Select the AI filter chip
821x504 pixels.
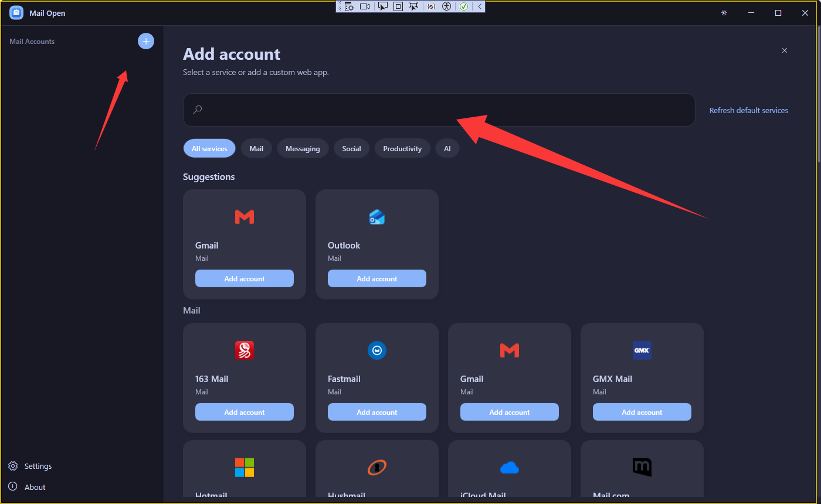tap(447, 148)
